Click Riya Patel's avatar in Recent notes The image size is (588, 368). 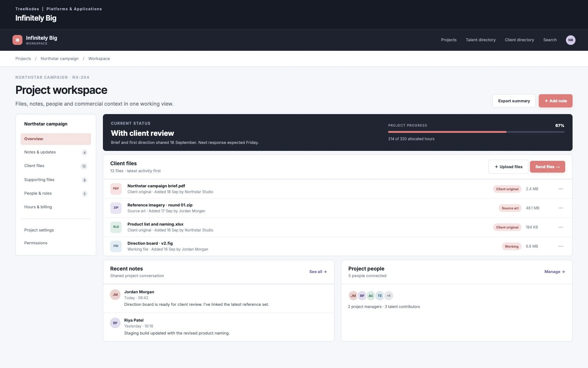115,323
